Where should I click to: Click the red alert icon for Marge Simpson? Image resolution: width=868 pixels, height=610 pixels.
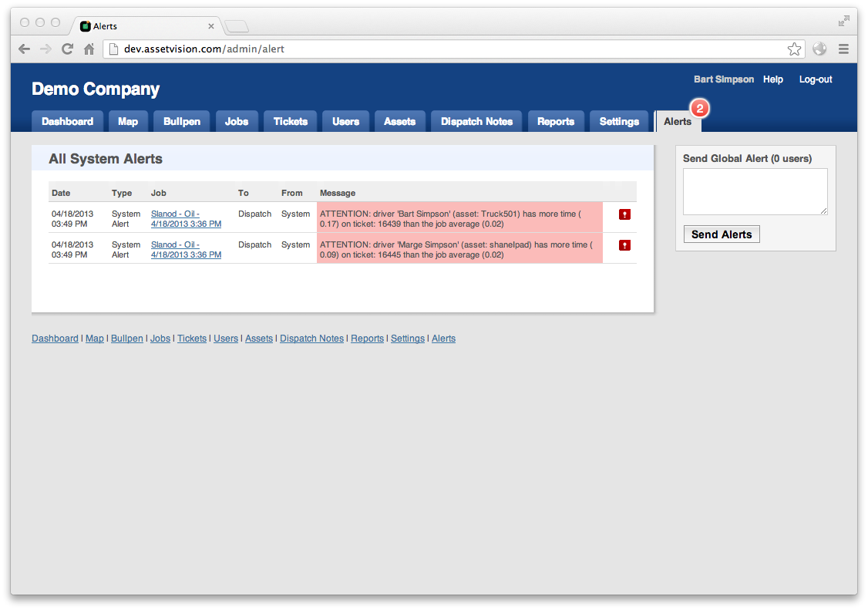tap(624, 245)
